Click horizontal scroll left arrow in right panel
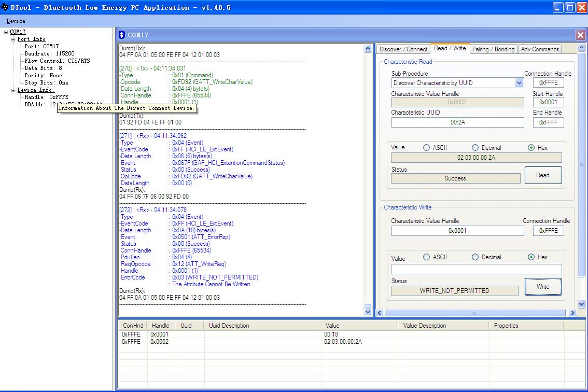588x392 pixels. coord(380,313)
